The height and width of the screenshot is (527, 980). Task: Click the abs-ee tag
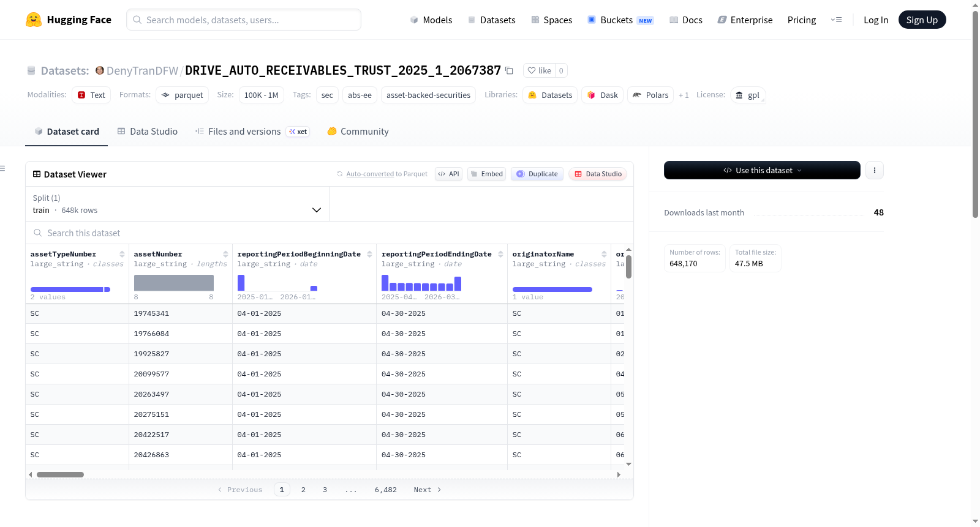coord(360,95)
